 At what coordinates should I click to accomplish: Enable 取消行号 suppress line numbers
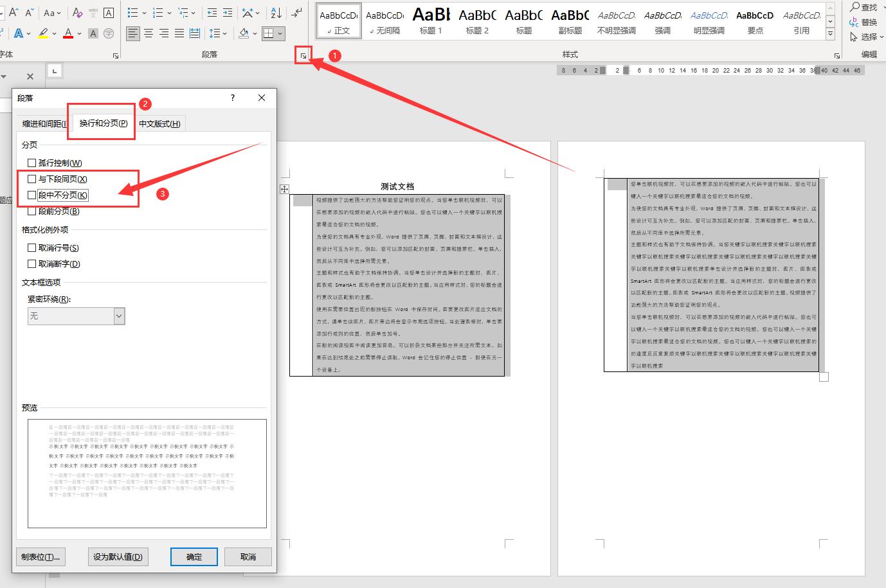[53, 248]
